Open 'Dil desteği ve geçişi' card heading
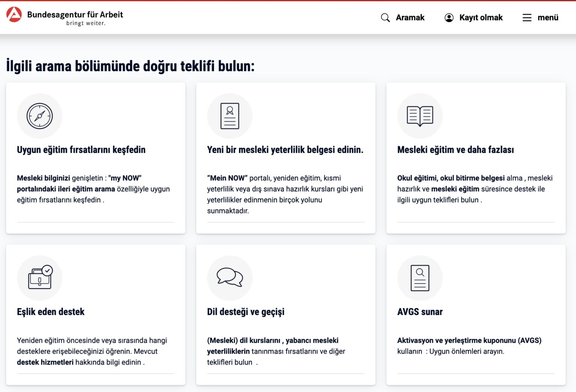Viewport: 576px width, 392px height. [x=246, y=312]
